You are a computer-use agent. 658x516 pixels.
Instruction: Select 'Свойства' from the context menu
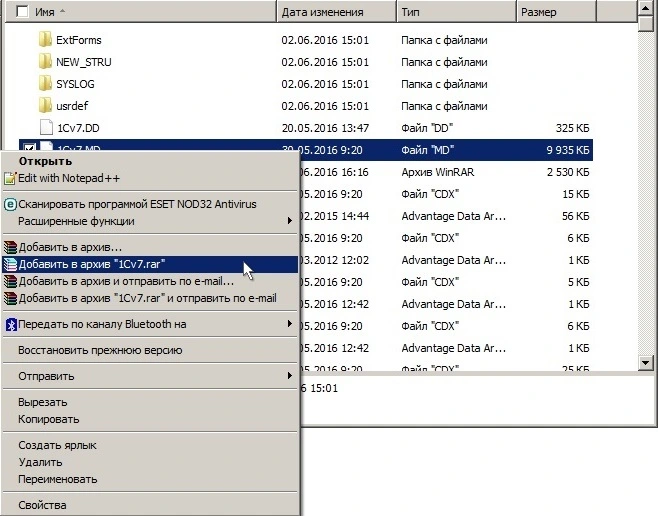pyautogui.click(x=42, y=505)
